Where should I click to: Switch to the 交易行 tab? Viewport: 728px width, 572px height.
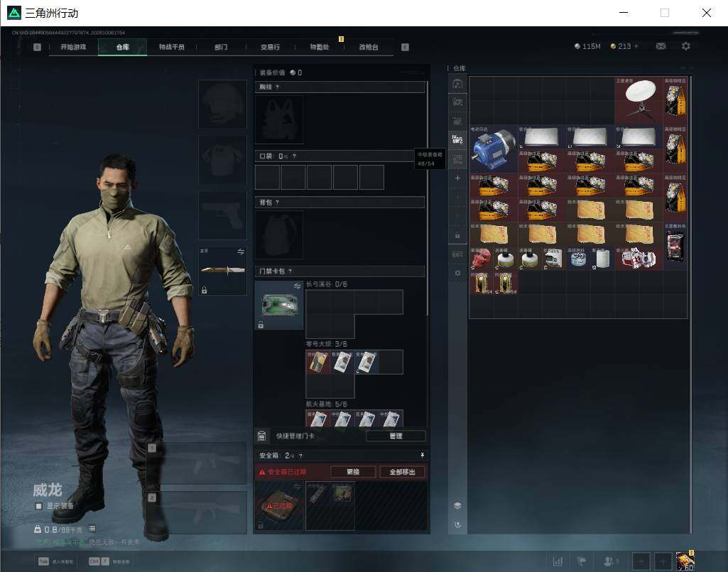tap(270, 47)
